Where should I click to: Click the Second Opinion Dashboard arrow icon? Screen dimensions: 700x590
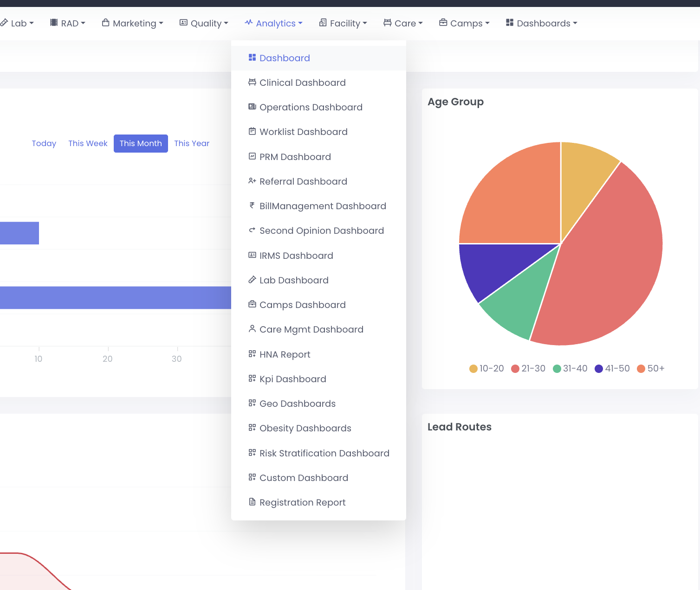[x=252, y=230]
